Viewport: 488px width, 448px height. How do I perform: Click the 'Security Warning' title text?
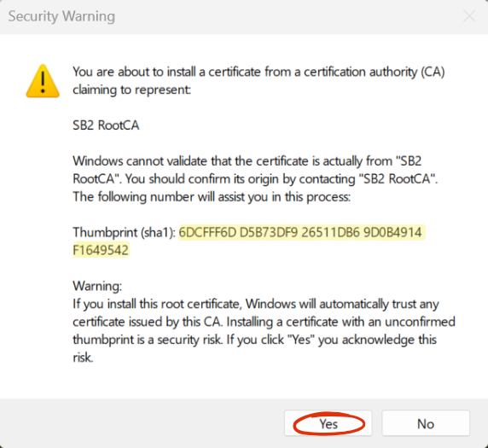point(61,16)
